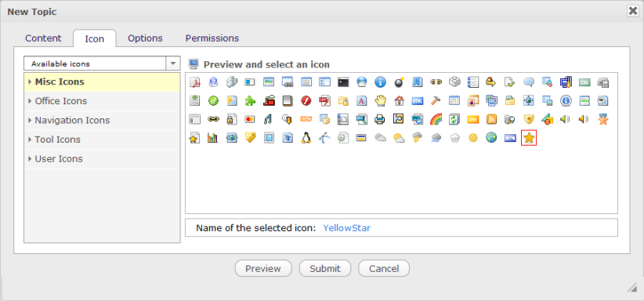
Task: Open the Available icons dropdown
Action: tap(102, 63)
